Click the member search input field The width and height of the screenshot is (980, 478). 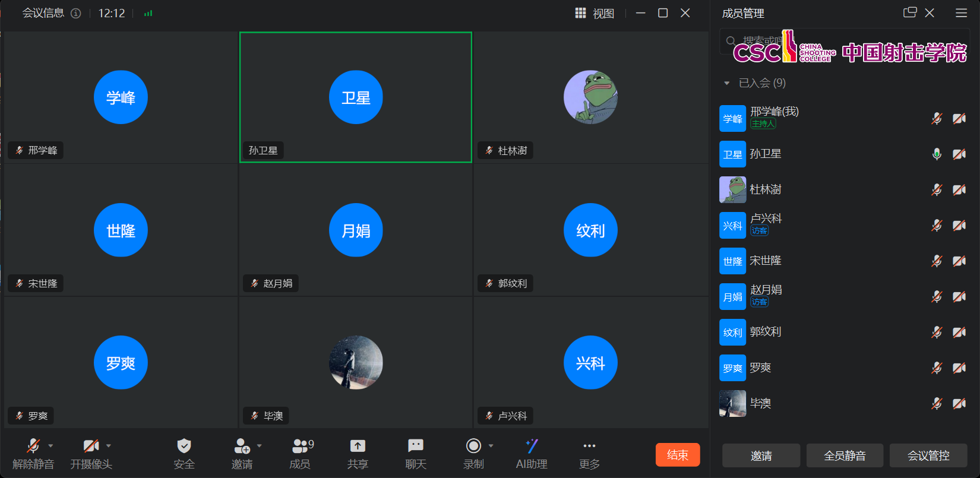[845, 41]
